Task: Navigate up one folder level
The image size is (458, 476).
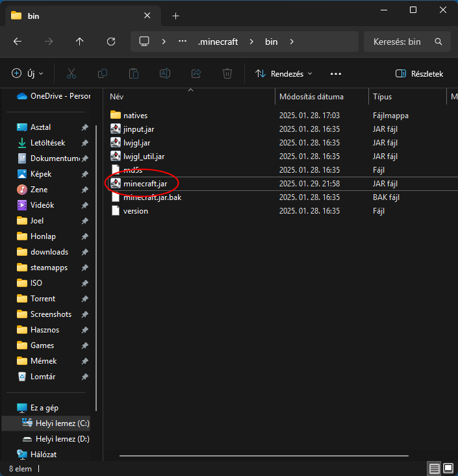Action: click(79, 42)
